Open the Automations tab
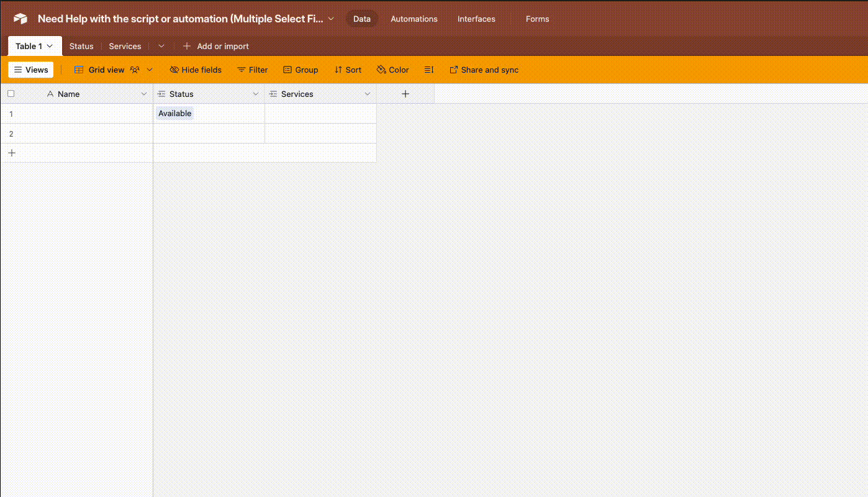The image size is (868, 497). pos(414,19)
